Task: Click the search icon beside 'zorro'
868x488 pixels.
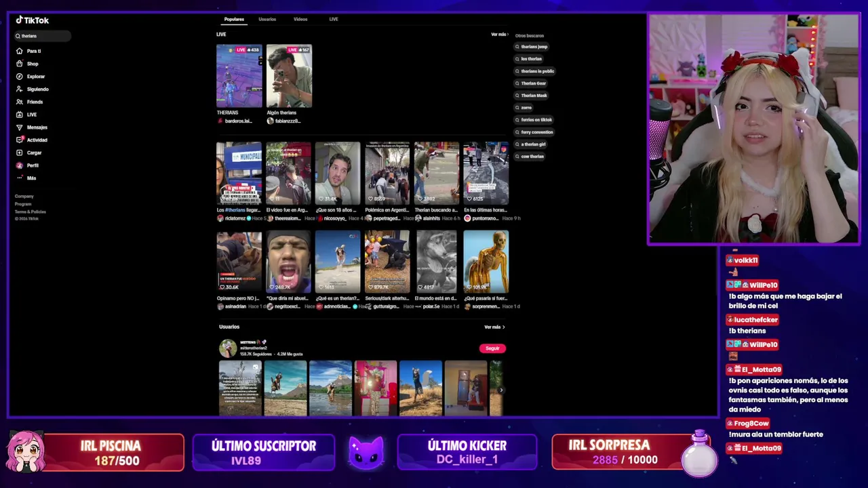Action: click(517, 108)
